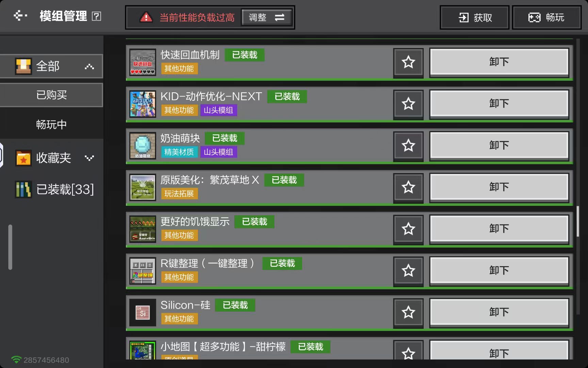588x368 pixels.
Task: Click the 其他功能 tag on Silicon-硅
Action: 179,319
